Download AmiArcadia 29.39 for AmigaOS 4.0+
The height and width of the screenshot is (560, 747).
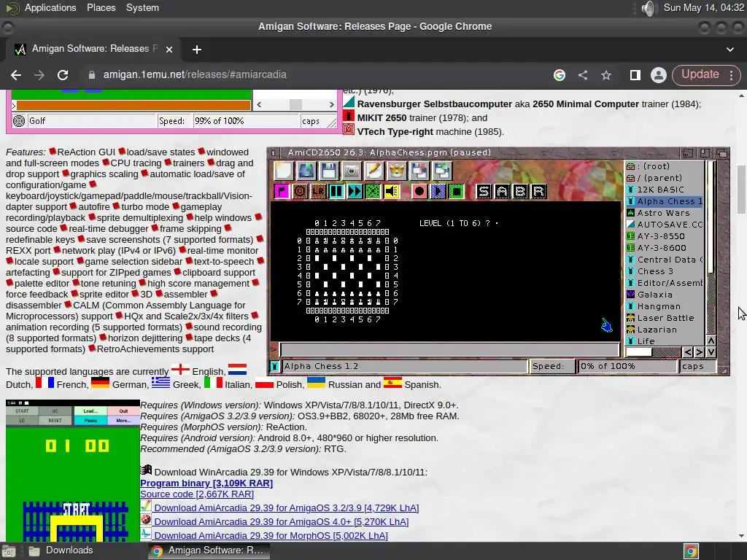click(281, 522)
